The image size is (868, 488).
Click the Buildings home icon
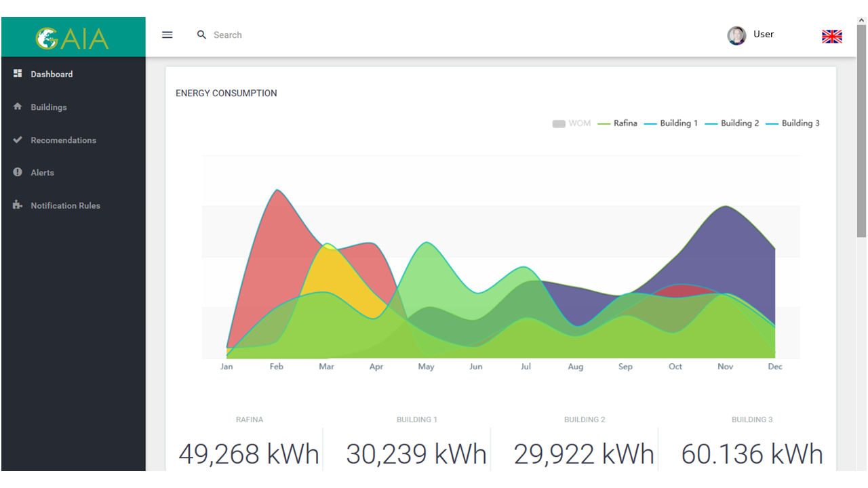tap(18, 106)
